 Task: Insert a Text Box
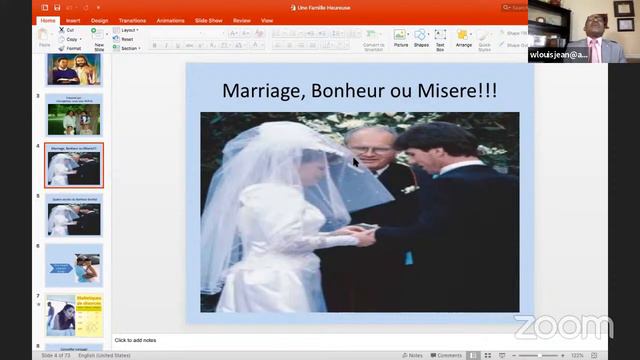[440, 40]
